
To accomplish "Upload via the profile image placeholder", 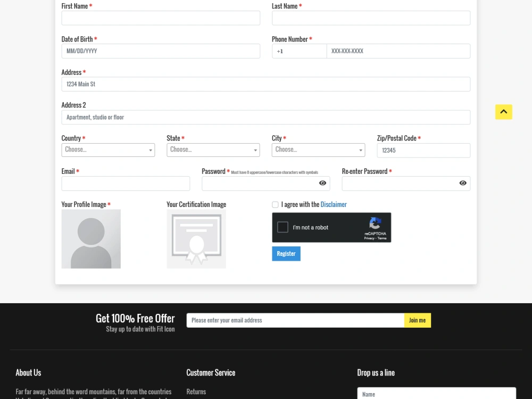I will tap(91, 239).
